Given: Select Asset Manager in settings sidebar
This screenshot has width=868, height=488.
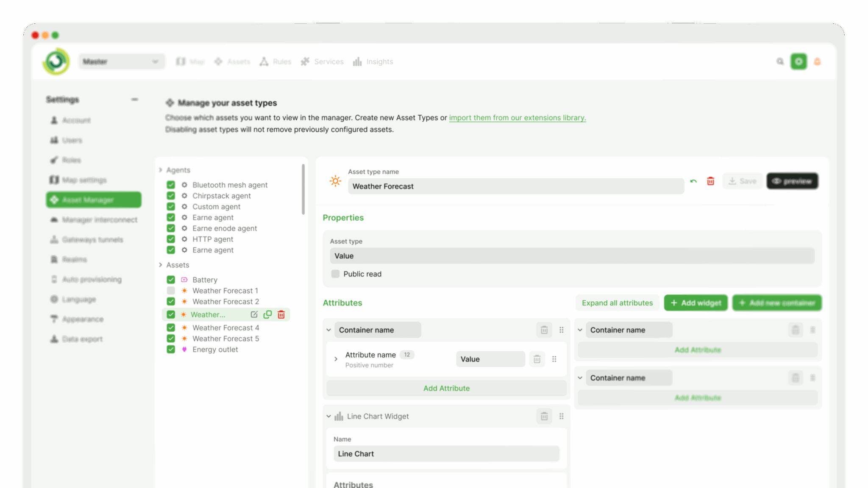Looking at the screenshot, I should click(x=94, y=200).
